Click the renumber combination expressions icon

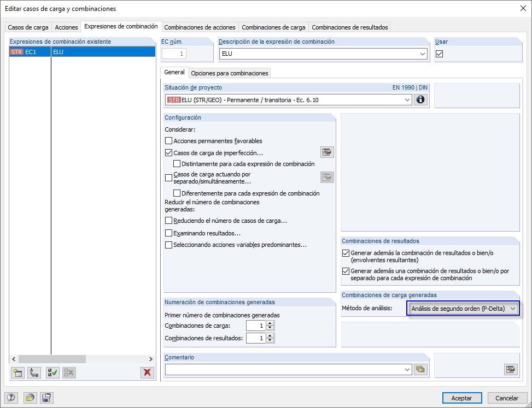point(34,372)
